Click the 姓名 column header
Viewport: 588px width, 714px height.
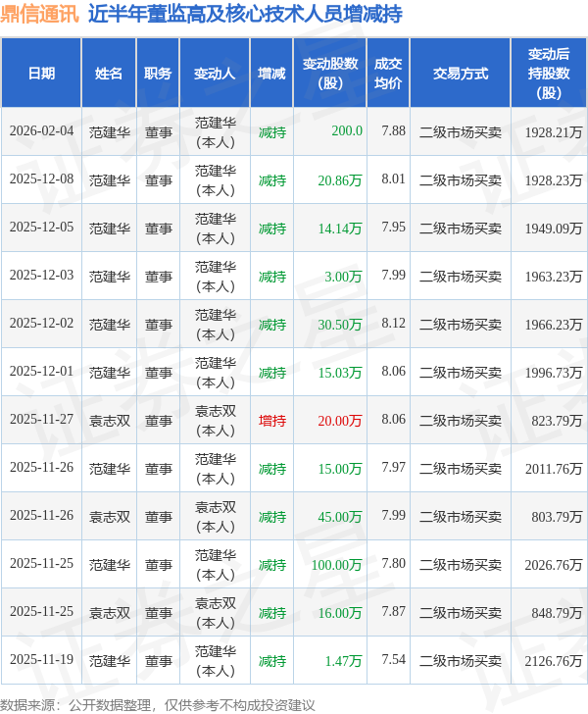[x=109, y=74]
